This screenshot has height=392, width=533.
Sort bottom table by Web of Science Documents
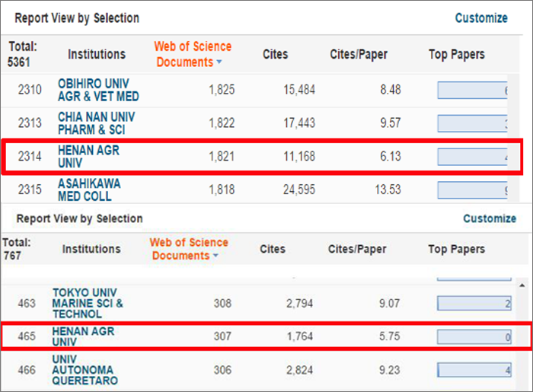point(189,249)
